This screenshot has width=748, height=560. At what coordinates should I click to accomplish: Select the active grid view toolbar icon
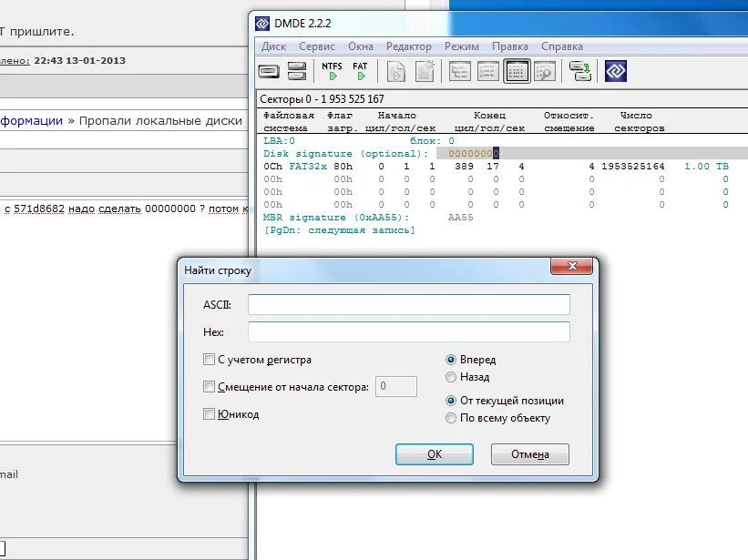(517, 72)
